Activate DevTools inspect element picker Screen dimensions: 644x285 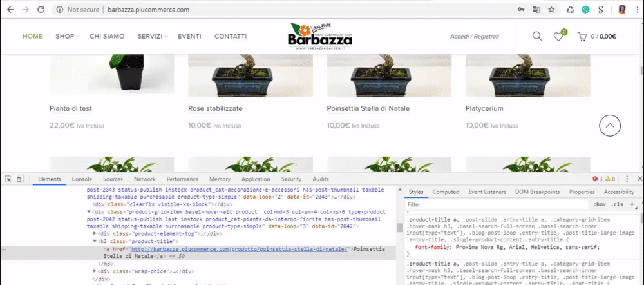coord(8,179)
